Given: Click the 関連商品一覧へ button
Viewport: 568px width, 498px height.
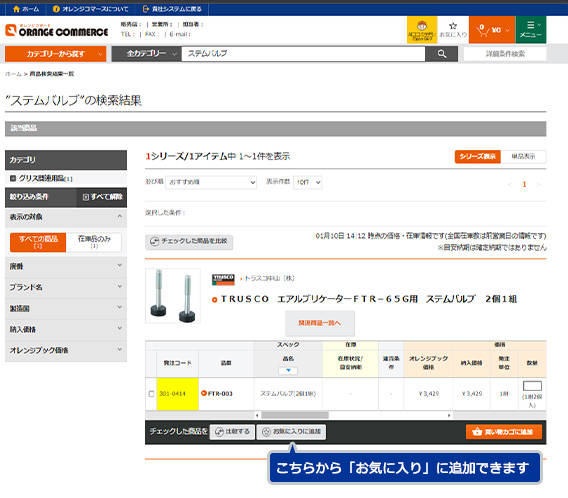Looking at the screenshot, I should pos(320,323).
